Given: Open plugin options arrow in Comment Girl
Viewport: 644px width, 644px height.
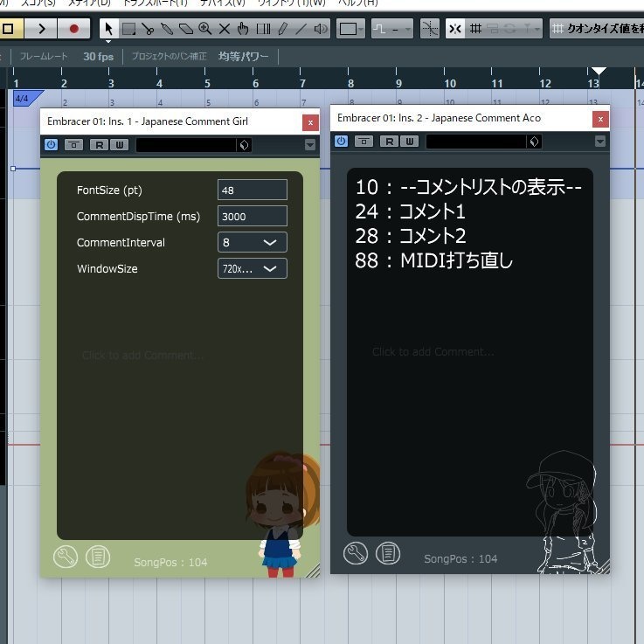Looking at the screenshot, I should coord(310,144).
